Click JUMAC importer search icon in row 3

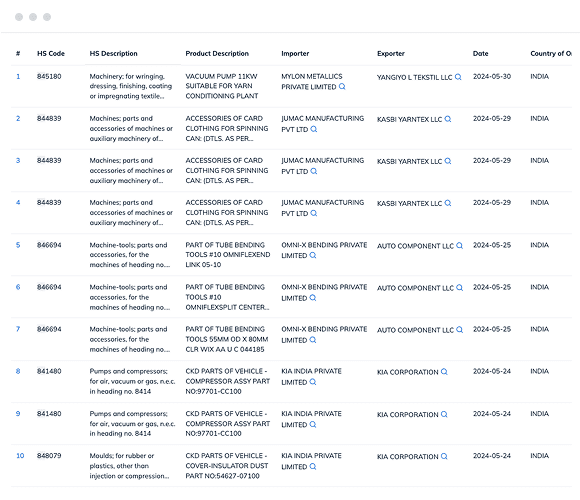pos(314,171)
